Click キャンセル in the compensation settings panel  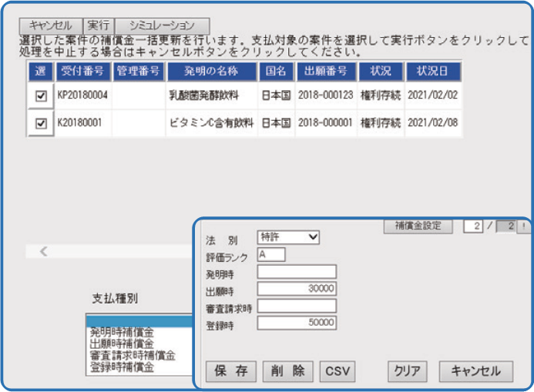point(476,371)
